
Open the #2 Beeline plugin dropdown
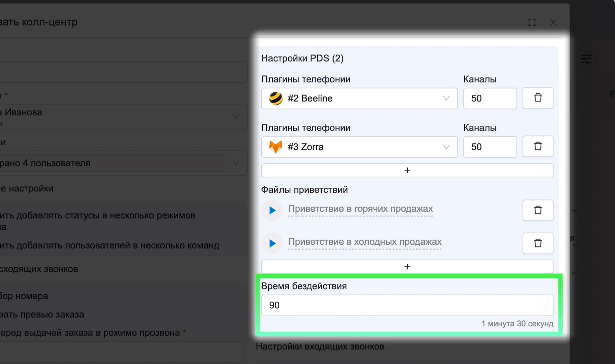tap(359, 98)
